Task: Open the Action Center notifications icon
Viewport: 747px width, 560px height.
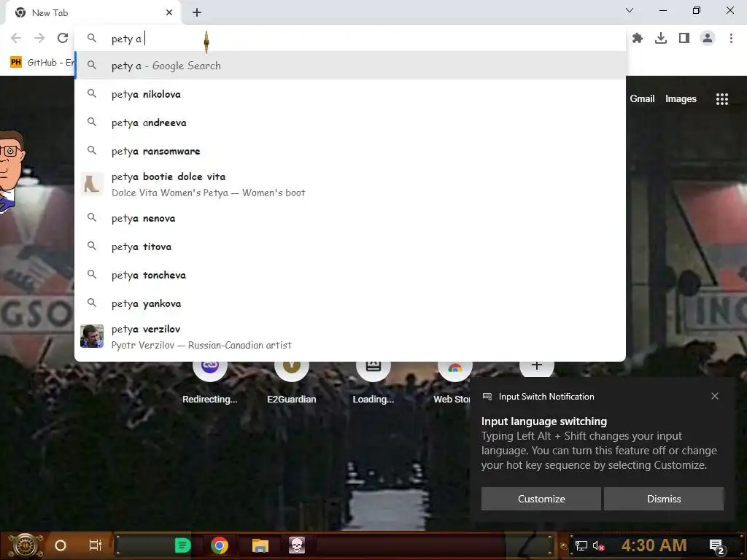Action: tap(717, 547)
